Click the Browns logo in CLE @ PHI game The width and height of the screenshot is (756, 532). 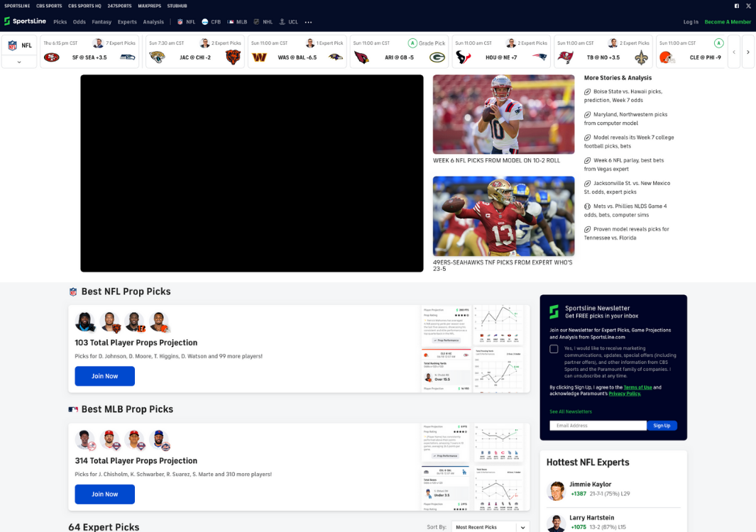pyautogui.click(x=667, y=57)
